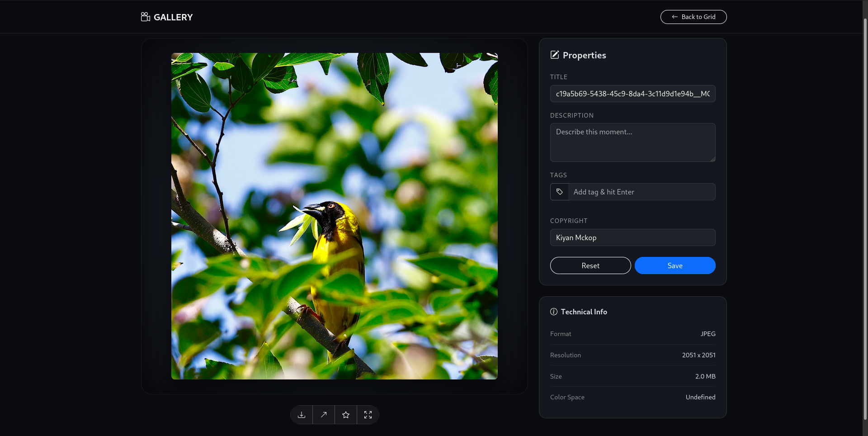Click the Properties panel heading

(x=584, y=55)
